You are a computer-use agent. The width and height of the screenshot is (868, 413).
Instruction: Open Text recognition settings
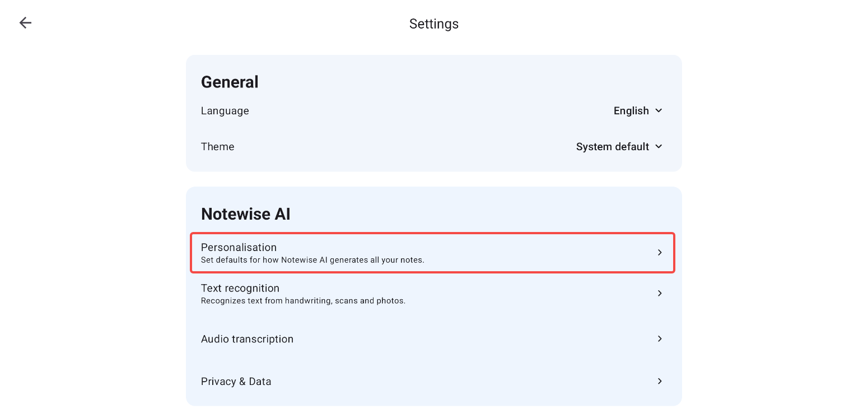pos(432,294)
